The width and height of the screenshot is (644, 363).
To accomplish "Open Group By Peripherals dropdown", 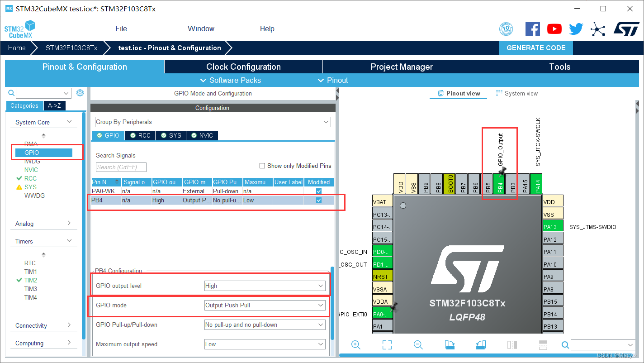I will pyautogui.click(x=213, y=122).
